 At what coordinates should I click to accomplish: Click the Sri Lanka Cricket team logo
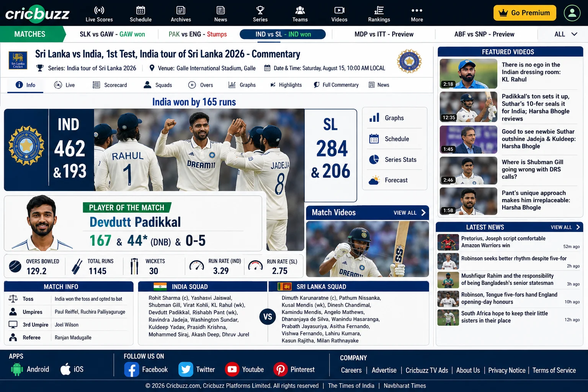click(x=18, y=60)
